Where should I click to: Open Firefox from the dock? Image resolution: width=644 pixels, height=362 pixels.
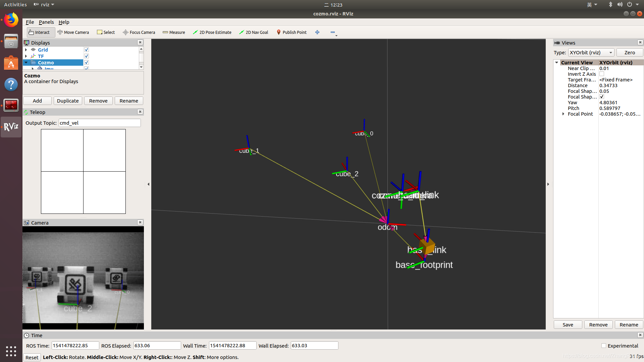coord(11,20)
